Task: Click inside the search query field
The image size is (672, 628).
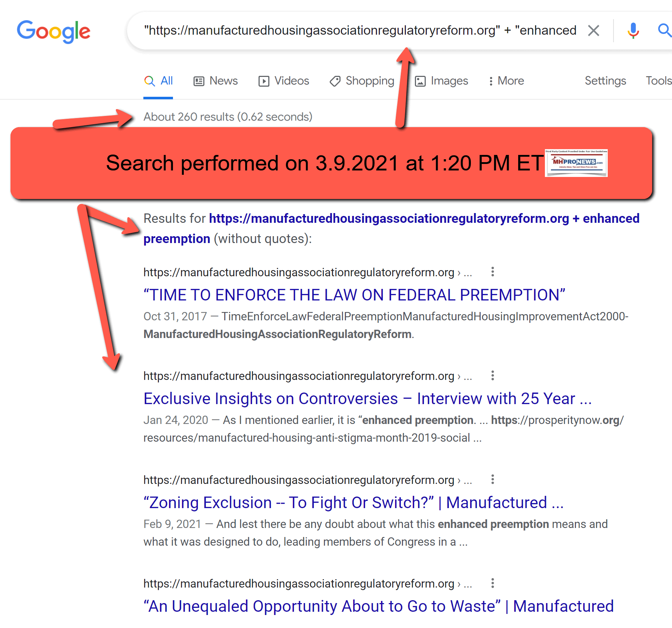Action: (359, 31)
